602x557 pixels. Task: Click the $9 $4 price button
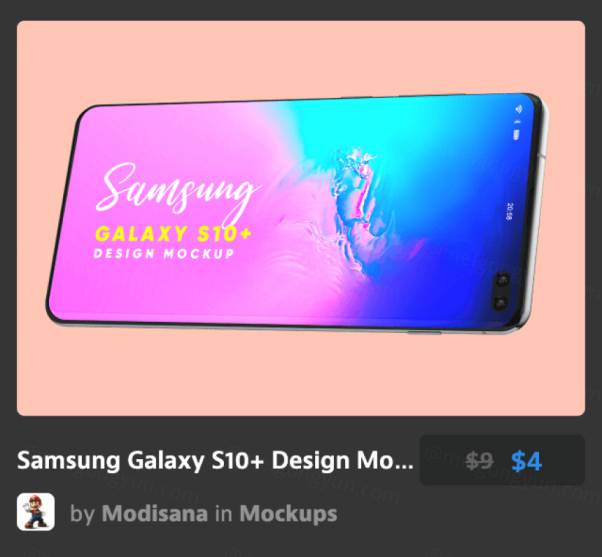coord(502,460)
